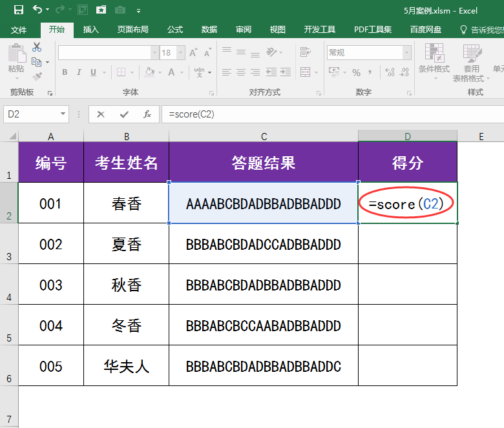This screenshot has height=428, width=504.
Task: Click the Undo arrow icon
Action: 37,10
